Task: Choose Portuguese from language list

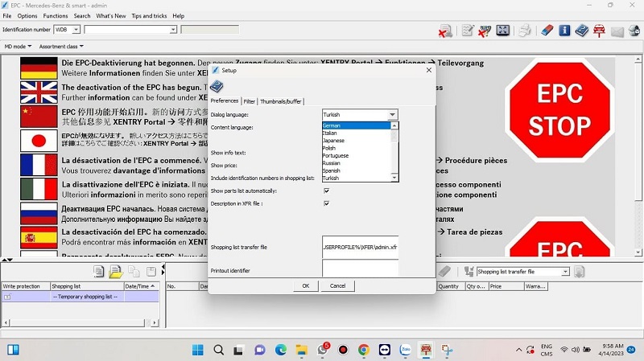Action: (356, 155)
